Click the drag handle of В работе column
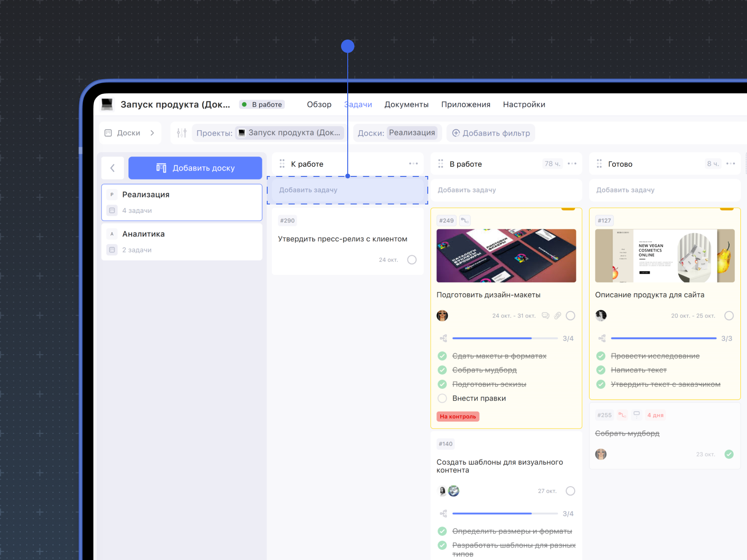Viewport: 747px width, 560px height. 441,164
